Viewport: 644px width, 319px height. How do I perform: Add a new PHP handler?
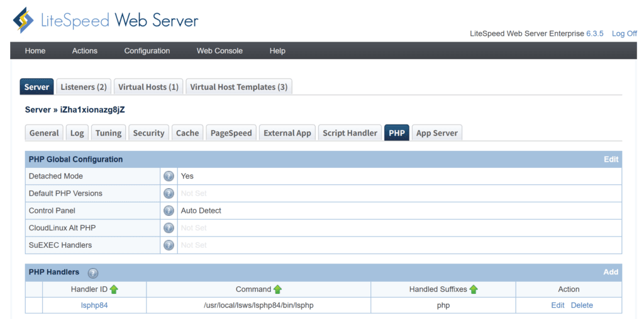[x=611, y=272]
